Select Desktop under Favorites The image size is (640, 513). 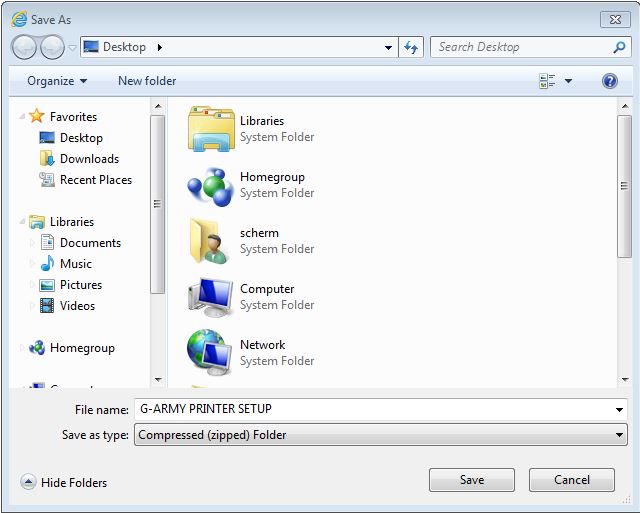71,138
